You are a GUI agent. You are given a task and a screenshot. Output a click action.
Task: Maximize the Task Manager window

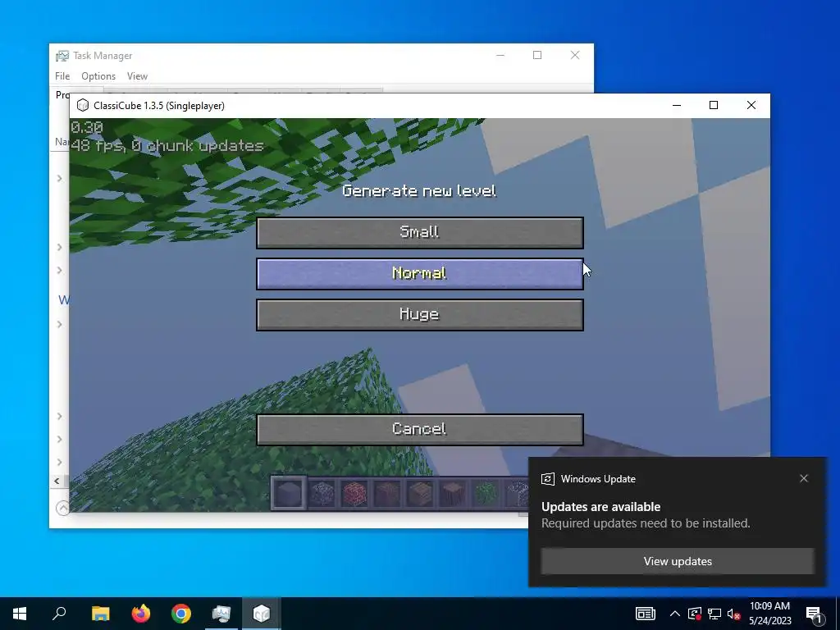click(x=537, y=55)
